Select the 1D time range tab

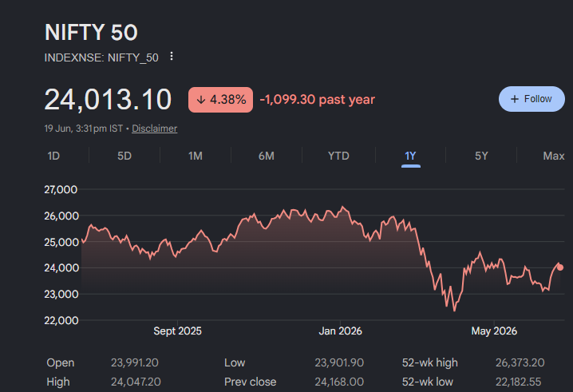53,156
